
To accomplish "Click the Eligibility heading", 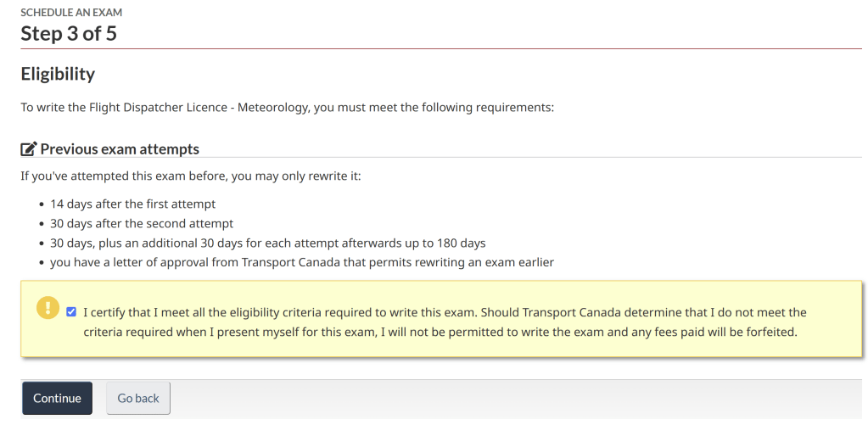I will coord(58,74).
